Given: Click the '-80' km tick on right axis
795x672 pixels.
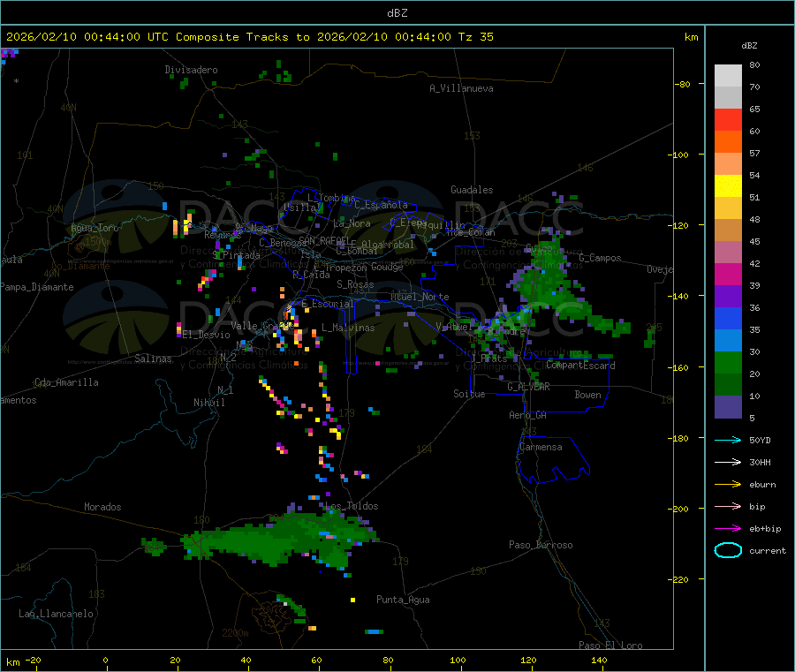Looking at the screenshot, I should click(x=683, y=84).
